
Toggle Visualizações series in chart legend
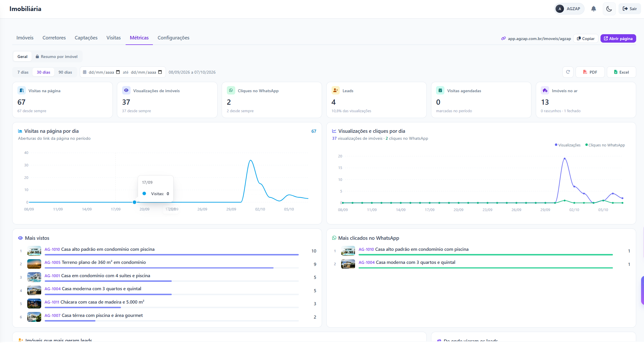click(x=568, y=145)
